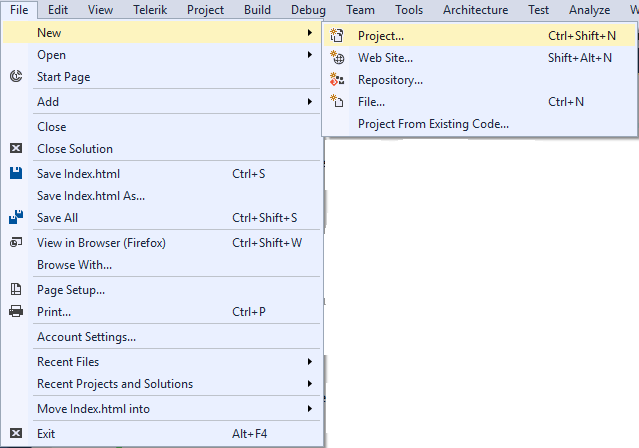Expand the Recent Files submenu arrow

(310, 362)
